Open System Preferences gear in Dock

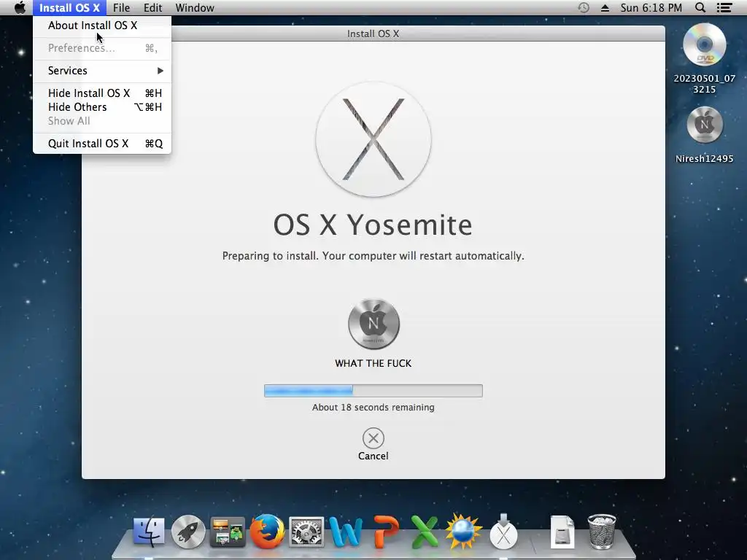pyautogui.click(x=306, y=532)
